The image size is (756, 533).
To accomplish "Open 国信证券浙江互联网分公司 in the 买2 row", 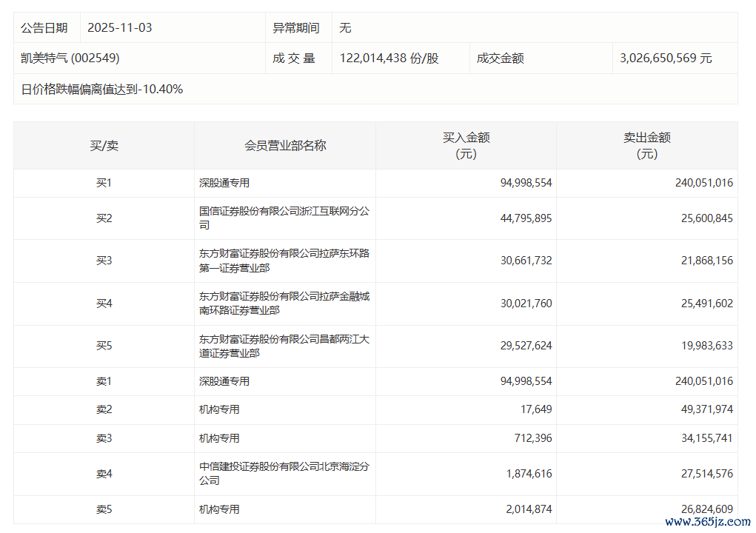I will click(284, 218).
